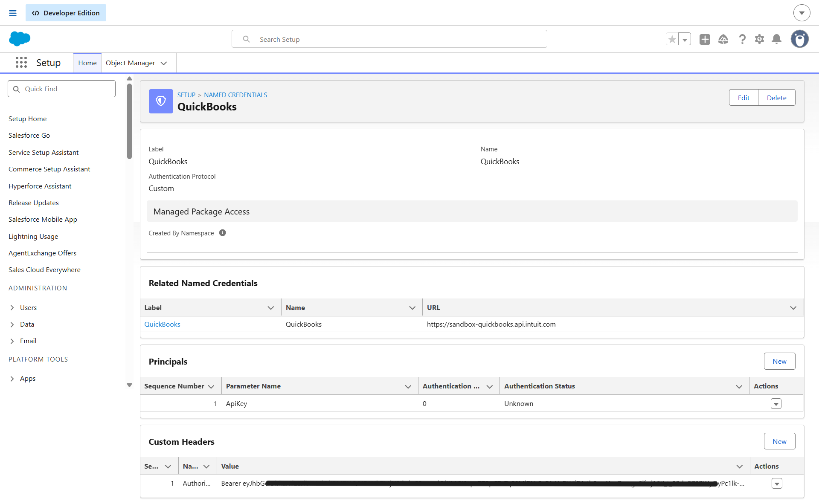The height and width of the screenshot is (504, 819).
Task: Open Salesforce Mobile App
Action: coord(43,219)
